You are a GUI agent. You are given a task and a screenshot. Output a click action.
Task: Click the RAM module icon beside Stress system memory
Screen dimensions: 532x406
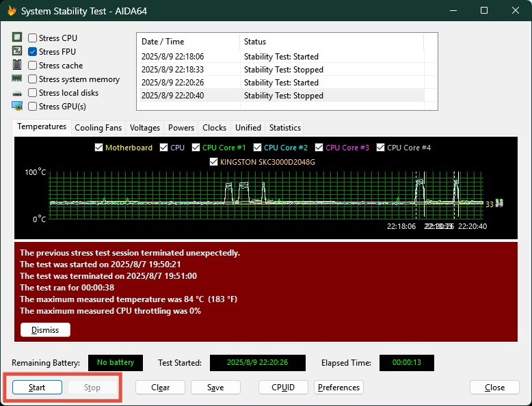[17, 79]
